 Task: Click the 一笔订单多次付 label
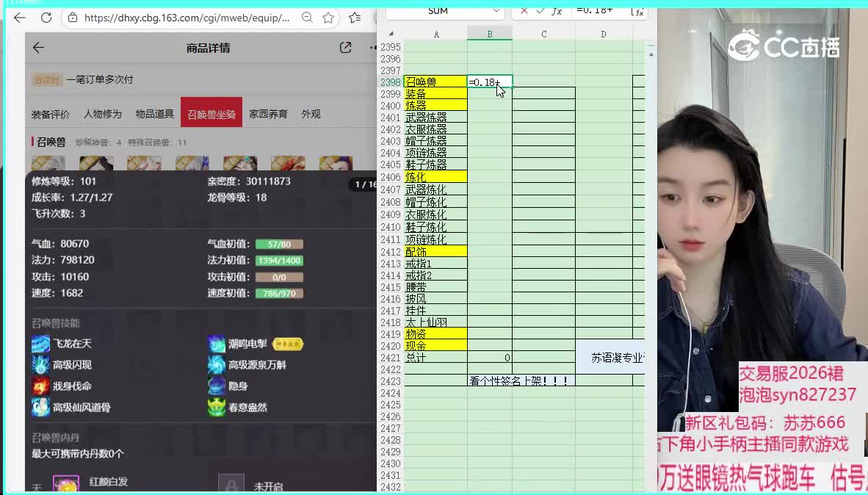click(100, 80)
